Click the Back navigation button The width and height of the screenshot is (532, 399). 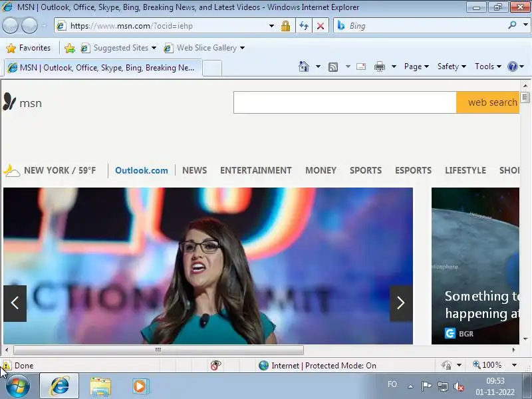[10, 25]
